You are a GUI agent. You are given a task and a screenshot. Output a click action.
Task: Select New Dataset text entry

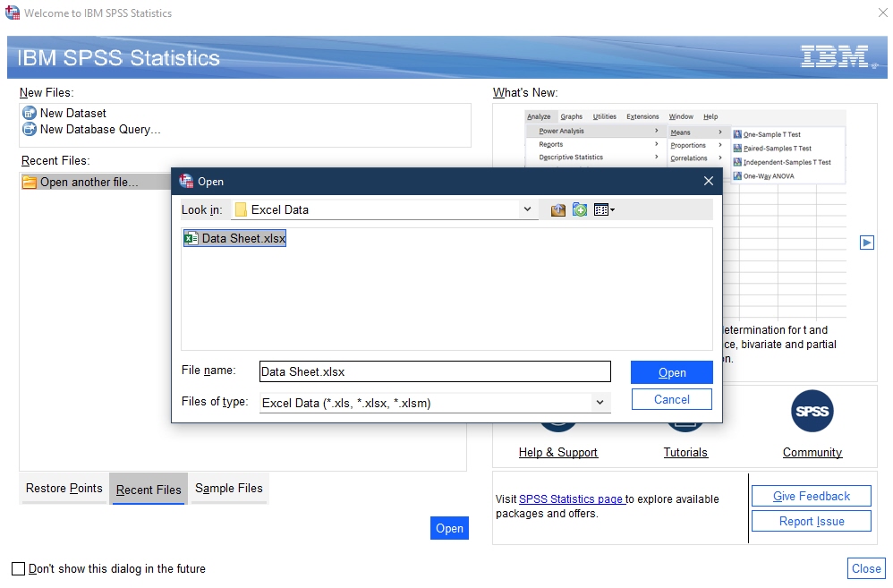click(x=72, y=113)
